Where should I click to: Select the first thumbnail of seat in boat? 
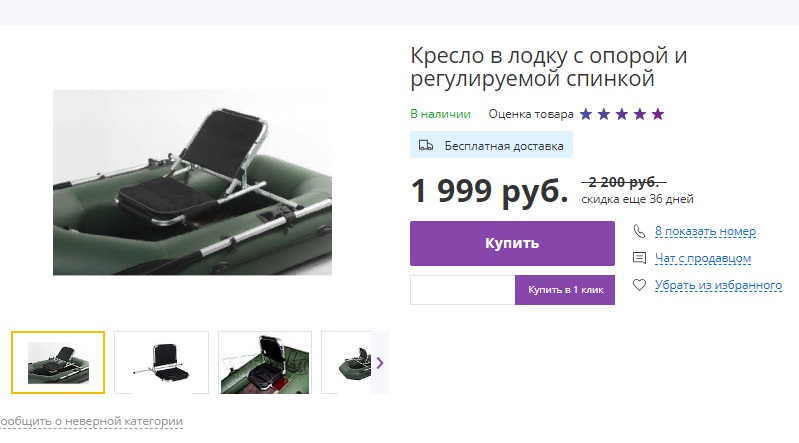(x=58, y=362)
